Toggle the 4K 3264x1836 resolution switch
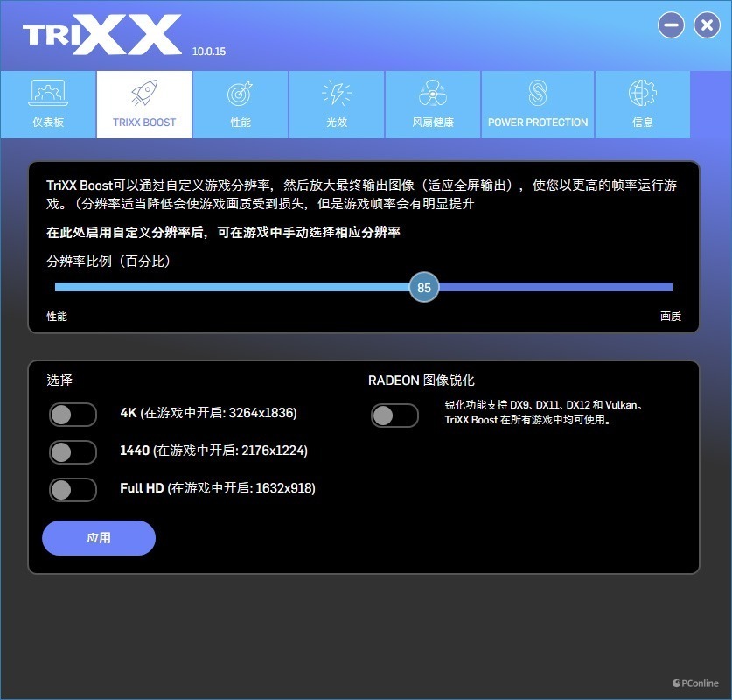Screen dimensions: 732x700 pos(73,415)
